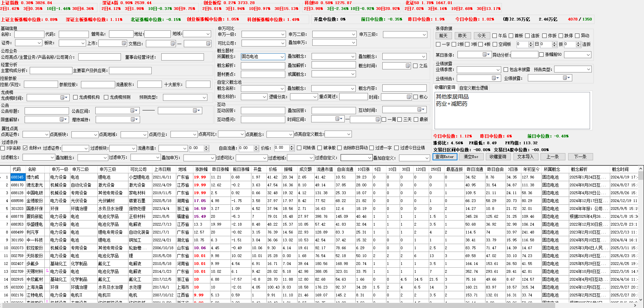The image size is (644, 308).
Task: Open calendar picker for 互动时间
Action: click(420, 110)
